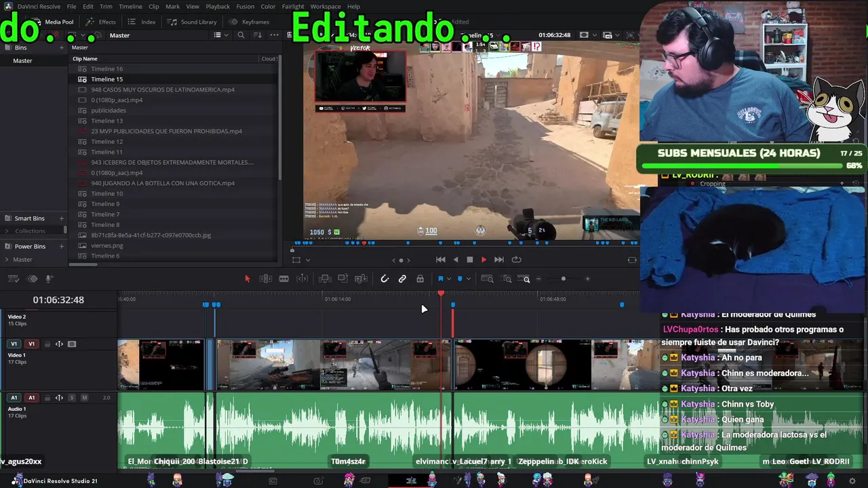Toggle timeline Snapping magnet

384,279
